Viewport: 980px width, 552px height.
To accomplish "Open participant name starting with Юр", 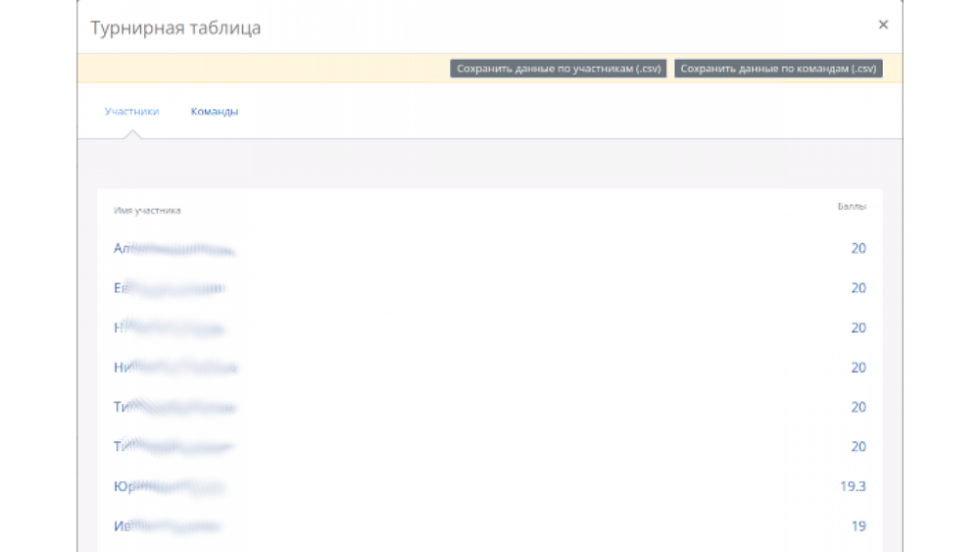I will (169, 486).
